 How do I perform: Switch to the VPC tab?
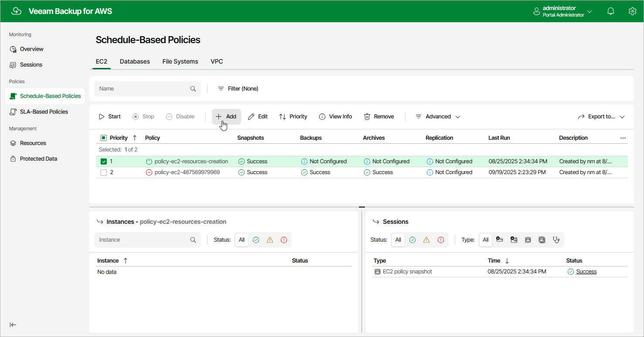point(217,62)
